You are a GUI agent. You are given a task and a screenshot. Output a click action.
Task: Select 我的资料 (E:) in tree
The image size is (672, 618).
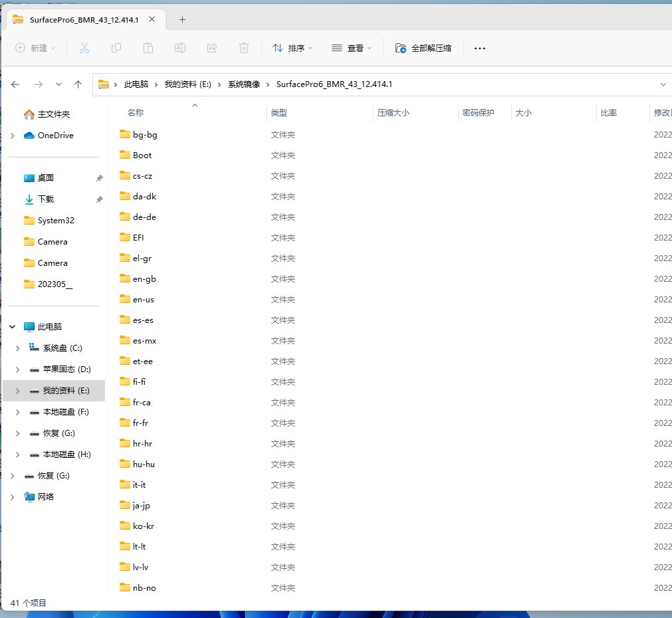(54, 391)
